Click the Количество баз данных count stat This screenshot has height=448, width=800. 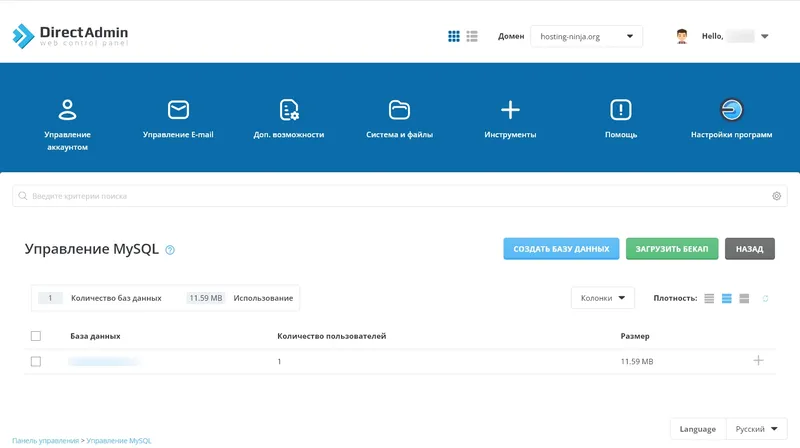pyautogui.click(x=100, y=298)
